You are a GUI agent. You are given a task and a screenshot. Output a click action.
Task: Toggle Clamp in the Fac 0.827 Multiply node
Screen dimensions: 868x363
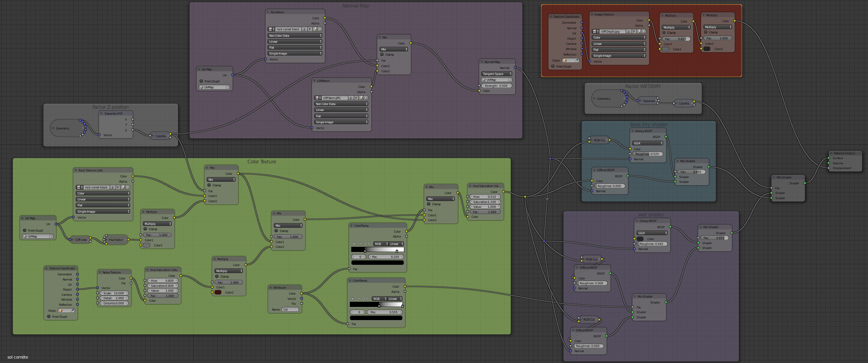pos(664,33)
